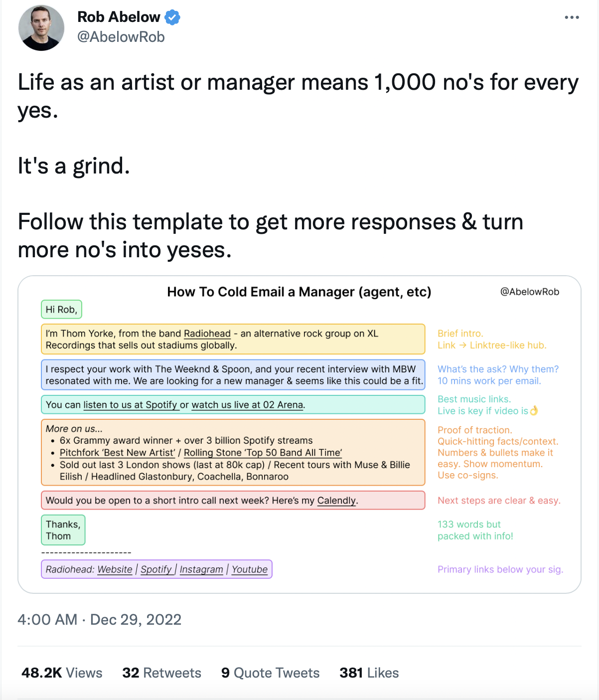This screenshot has height=700, width=599.
Task: Open Rob Abelow's profile picture
Action: [x=41, y=28]
